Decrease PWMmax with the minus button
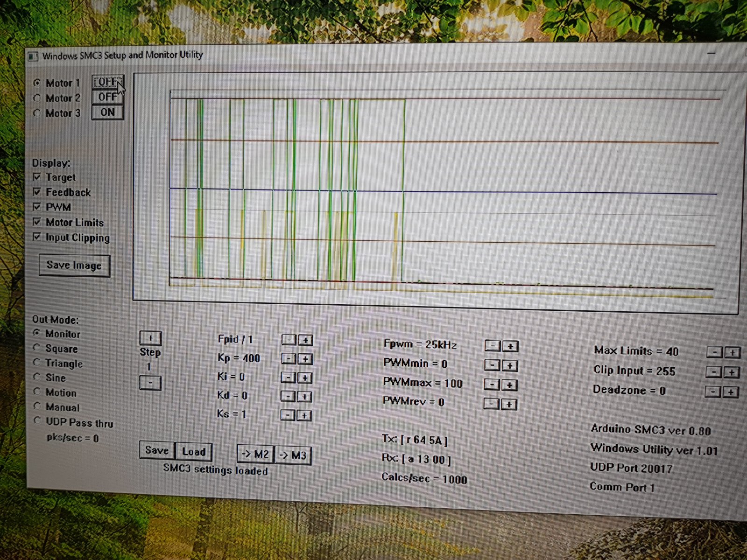Viewport: 747px width, 560px height. pos(492,385)
